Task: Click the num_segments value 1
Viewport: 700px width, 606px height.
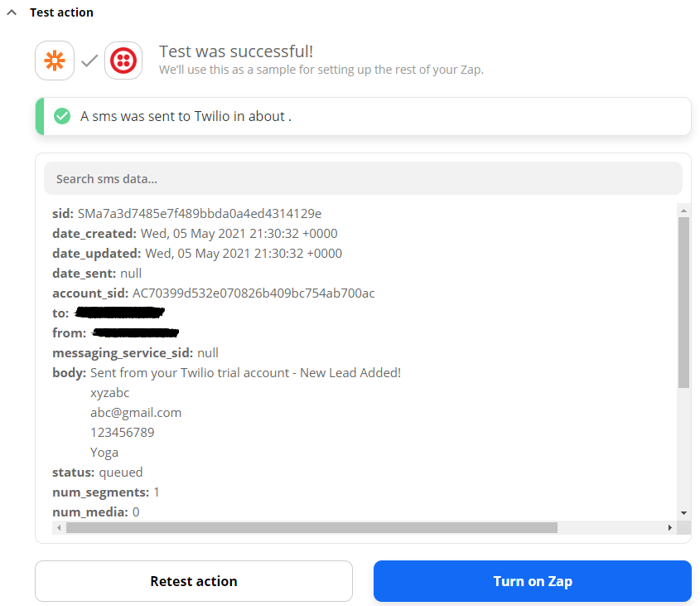Action: pyautogui.click(x=157, y=492)
